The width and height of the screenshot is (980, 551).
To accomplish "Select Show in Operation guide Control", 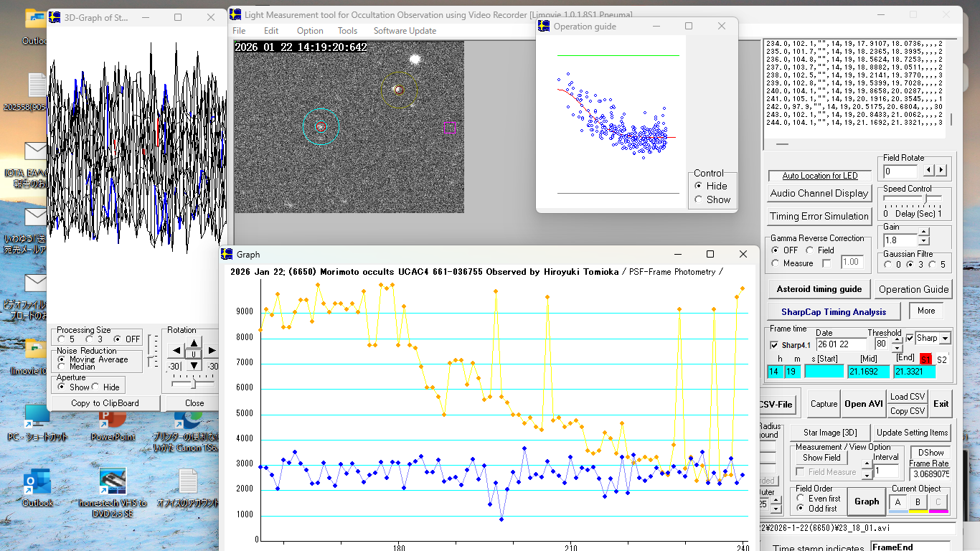I will click(x=698, y=199).
